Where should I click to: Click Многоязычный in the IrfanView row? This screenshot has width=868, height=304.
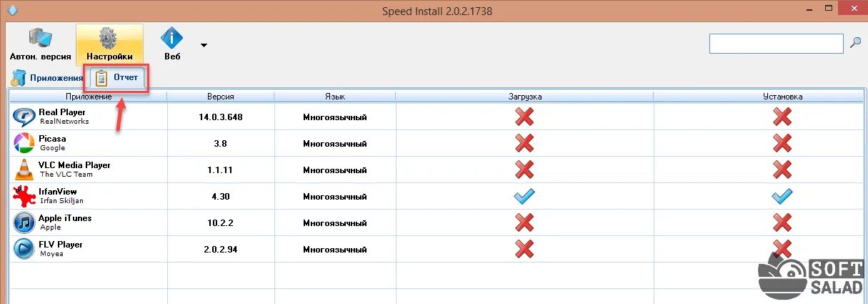pos(335,196)
